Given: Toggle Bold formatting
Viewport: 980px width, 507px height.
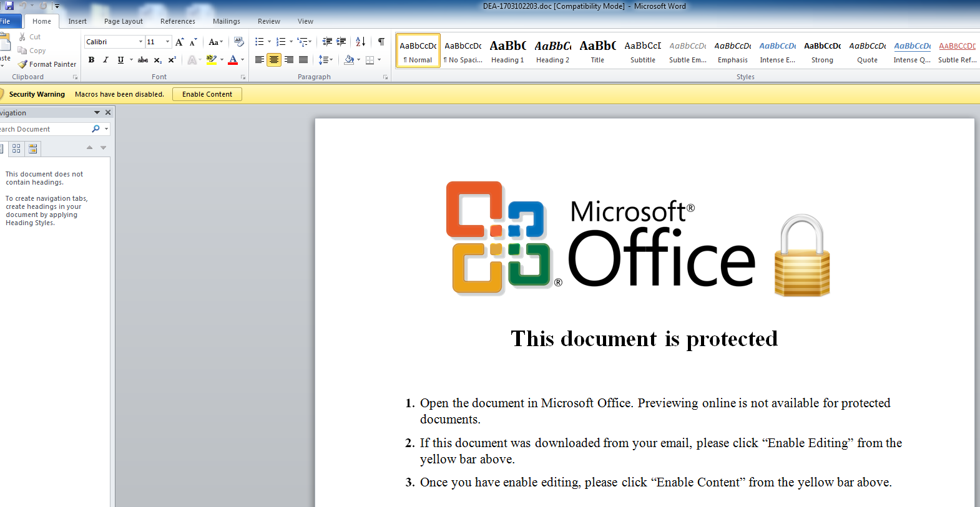Looking at the screenshot, I should pyautogui.click(x=91, y=60).
